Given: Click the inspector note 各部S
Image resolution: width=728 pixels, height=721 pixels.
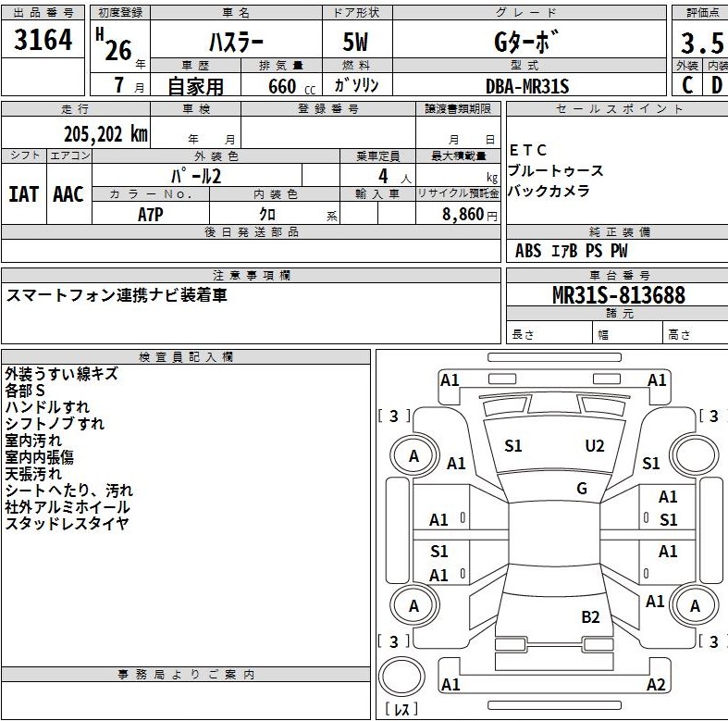Looking at the screenshot, I should pos(25,391).
